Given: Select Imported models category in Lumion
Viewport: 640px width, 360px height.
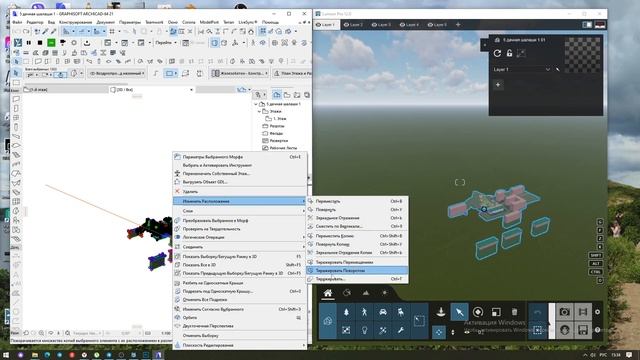Looking at the screenshot, I should [x=327, y=321].
